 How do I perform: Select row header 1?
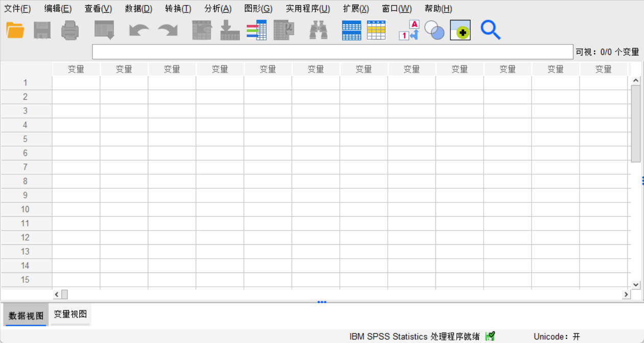(26, 83)
